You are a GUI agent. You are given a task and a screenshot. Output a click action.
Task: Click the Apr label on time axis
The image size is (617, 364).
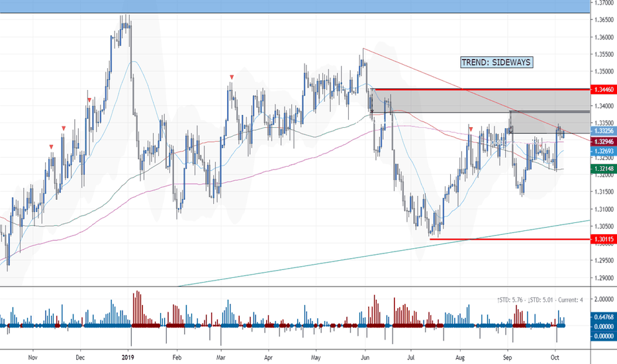268,357
